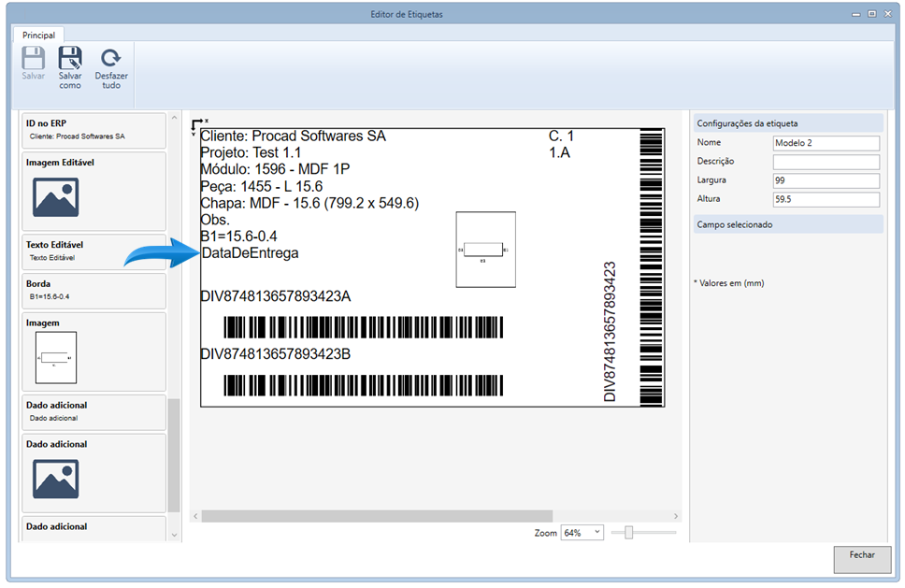Select the DataDeEntrega text on the label
This screenshot has width=905, height=588.
point(250,253)
